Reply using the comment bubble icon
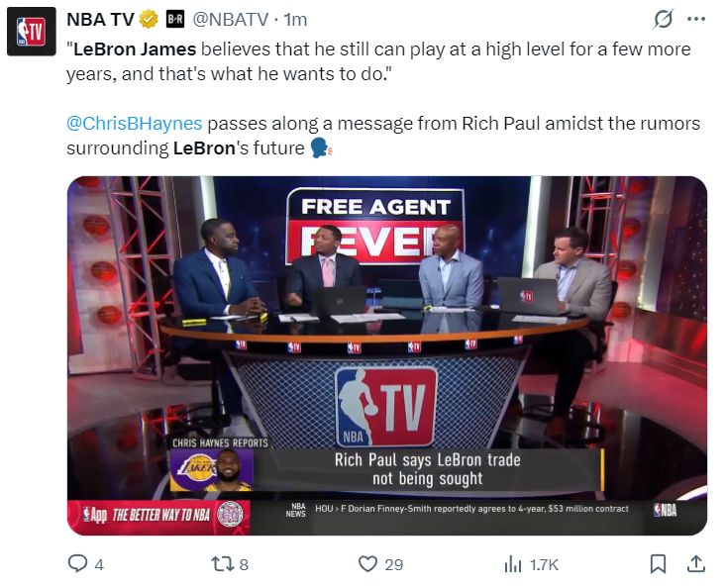The width and height of the screenshot is (727, 588). (x=77, y=564)
